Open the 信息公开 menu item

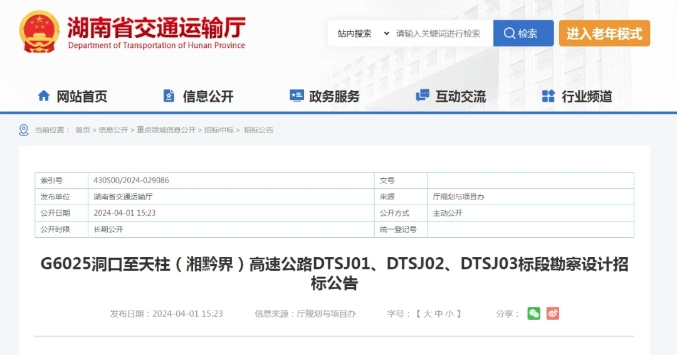[208, 96]
